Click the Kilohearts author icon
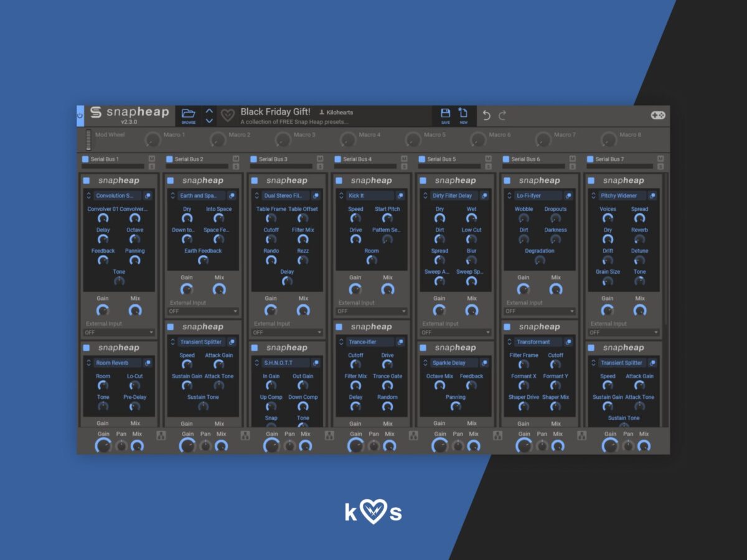The width and height of the screenshot is (747, 560). [322, 113]
